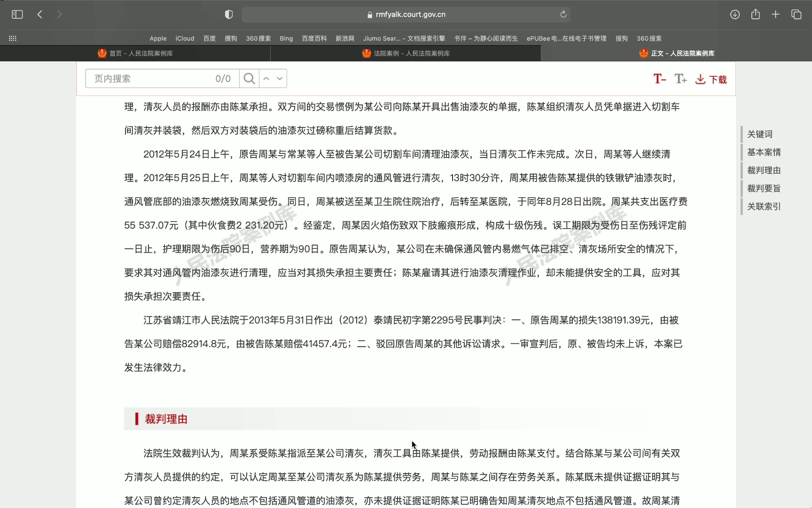Open the Share menu
812x508 pixels.
(755, 15)
